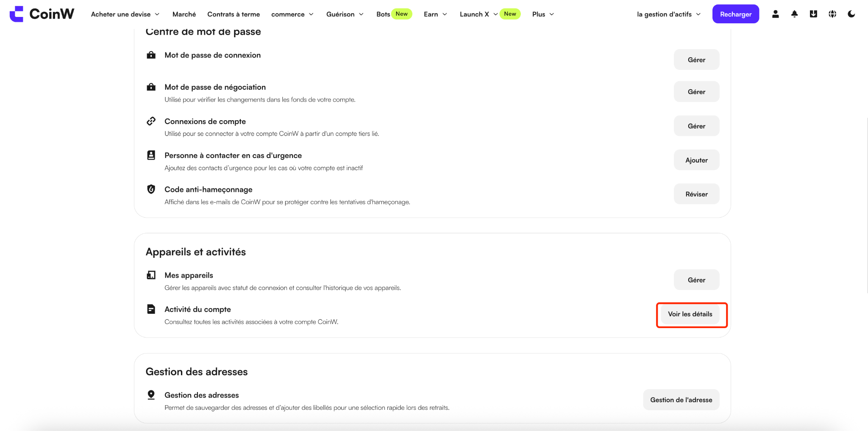Click the Gestion de l'adresse button

point(681,400)
